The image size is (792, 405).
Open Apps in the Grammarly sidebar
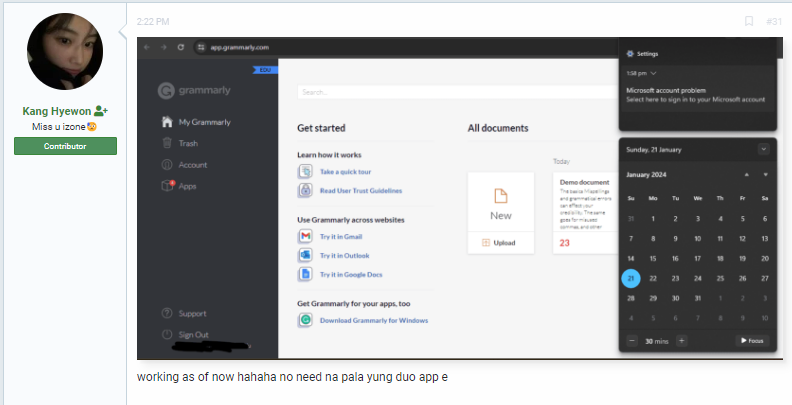[x=187, y=186]
